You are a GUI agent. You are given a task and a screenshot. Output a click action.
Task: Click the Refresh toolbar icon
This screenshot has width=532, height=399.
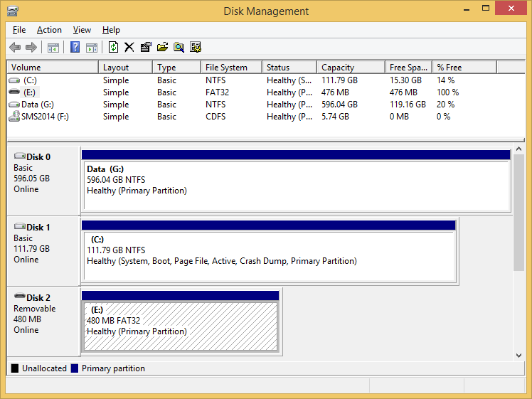point(113,47)
